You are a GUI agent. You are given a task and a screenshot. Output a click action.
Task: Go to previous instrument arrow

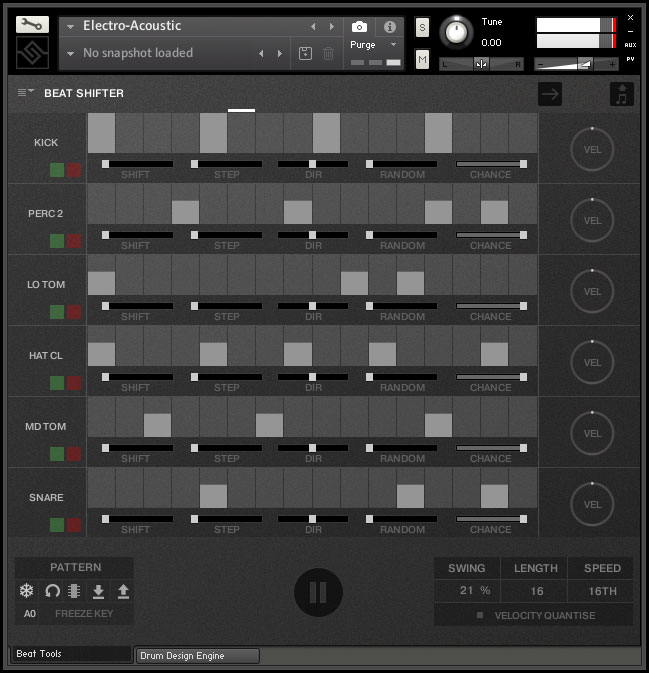(313, 27)
